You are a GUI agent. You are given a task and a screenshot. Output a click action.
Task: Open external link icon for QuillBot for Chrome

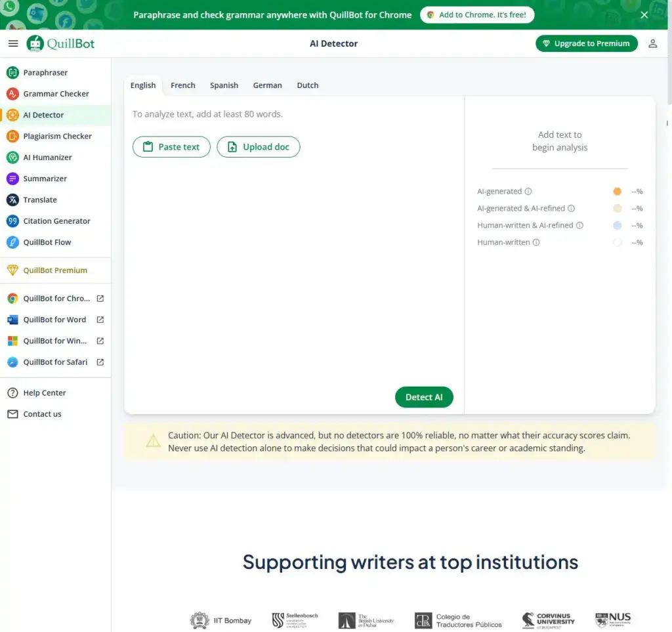(100, 298)
